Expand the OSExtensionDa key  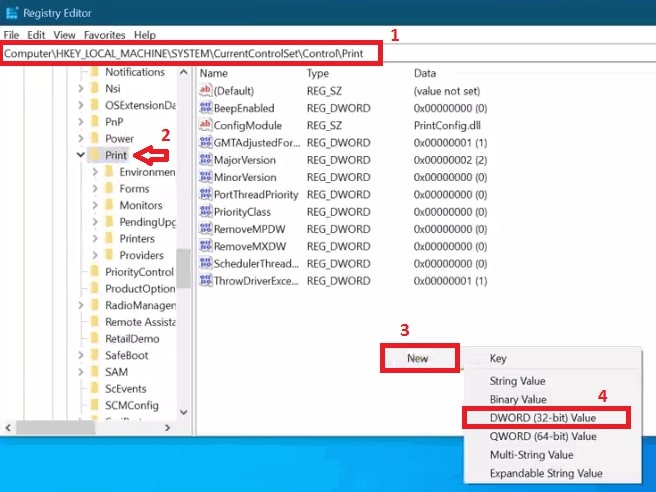[x=81, y=105]
